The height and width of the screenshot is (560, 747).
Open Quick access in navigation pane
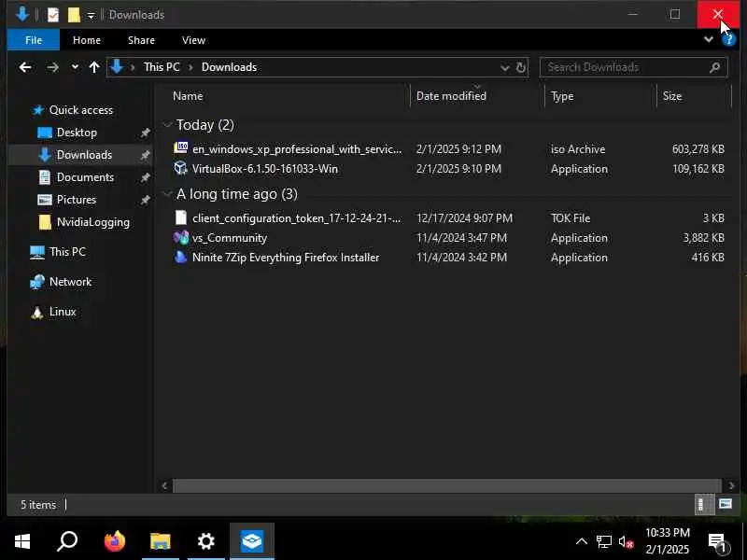tap(81, 110)
